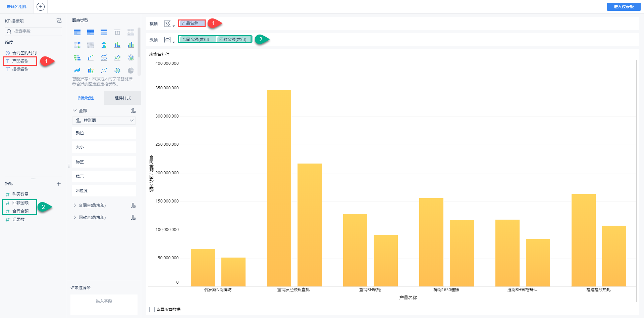Select the 合同签约时间 dimension field
This screenshot has height=318, width=644.
[24, 53]
